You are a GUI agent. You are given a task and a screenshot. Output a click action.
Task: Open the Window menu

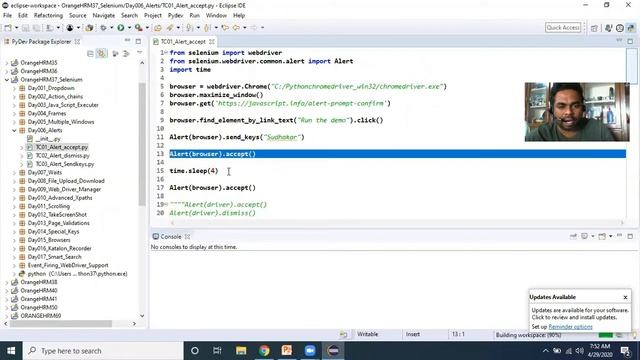216,16
